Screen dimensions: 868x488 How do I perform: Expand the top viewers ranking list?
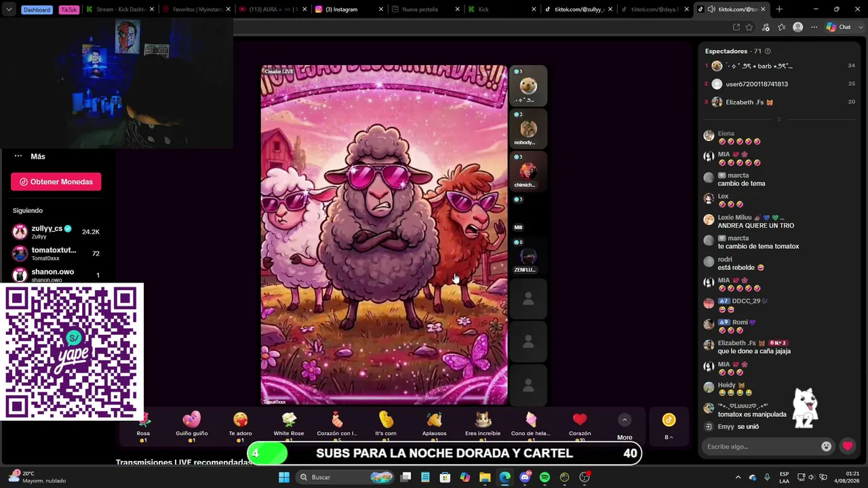tap(779, 119)
